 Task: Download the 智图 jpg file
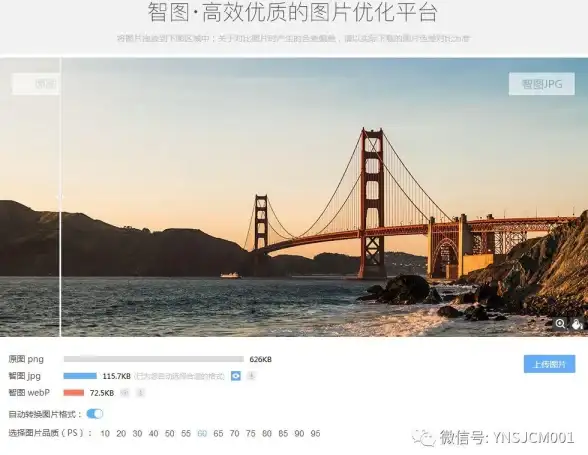pyautogui.click(x=251, y=375)
